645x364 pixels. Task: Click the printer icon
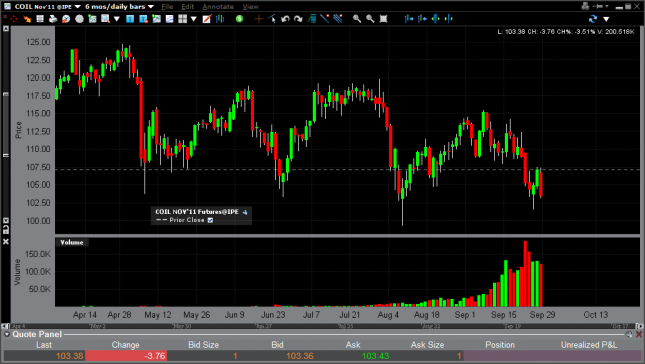(x=53, y=19)
